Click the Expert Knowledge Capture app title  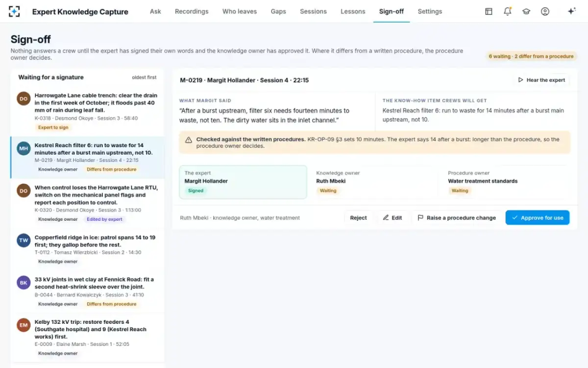click(80, 12)
